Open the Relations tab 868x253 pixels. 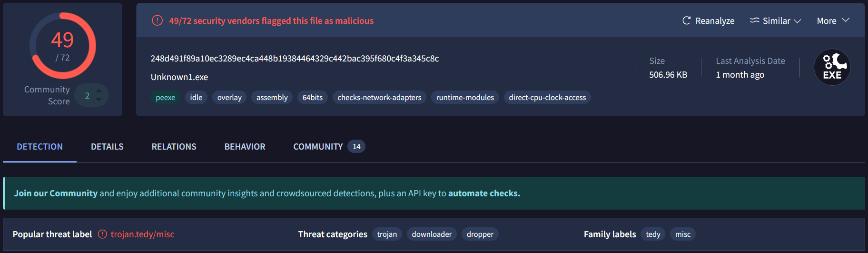click(x=174, y=147)
